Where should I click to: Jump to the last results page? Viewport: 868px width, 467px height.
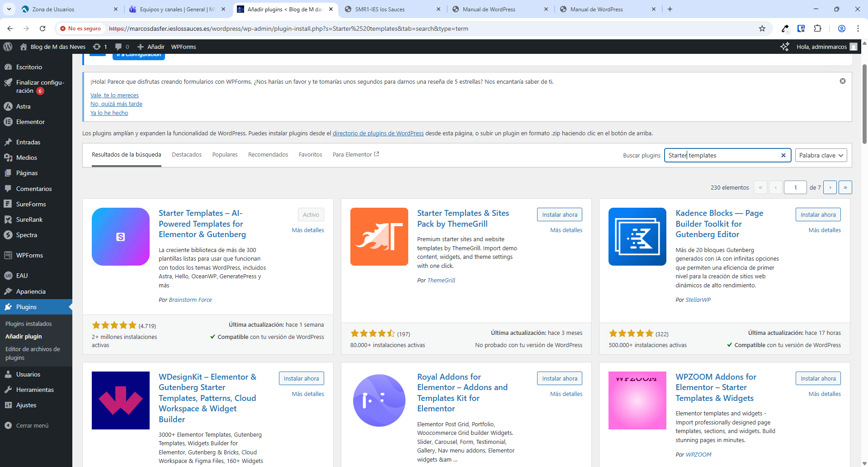(845, 187)
